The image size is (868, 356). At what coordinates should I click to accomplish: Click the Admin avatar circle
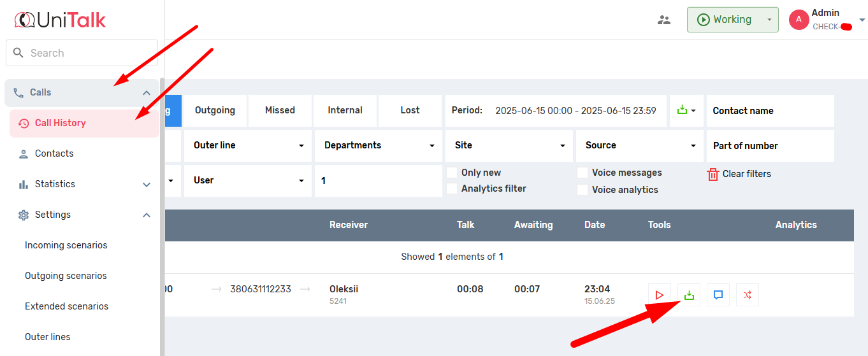pyautogui.click(x=799, y=20)
